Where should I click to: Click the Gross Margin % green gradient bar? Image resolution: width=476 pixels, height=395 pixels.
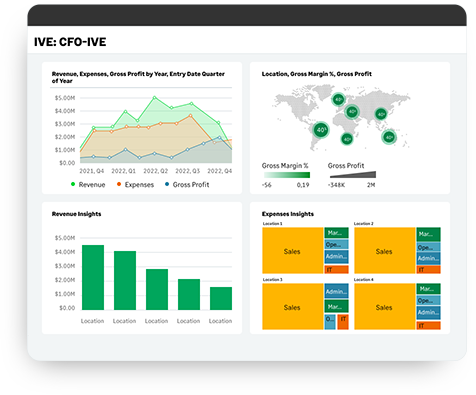pos(287,175)
